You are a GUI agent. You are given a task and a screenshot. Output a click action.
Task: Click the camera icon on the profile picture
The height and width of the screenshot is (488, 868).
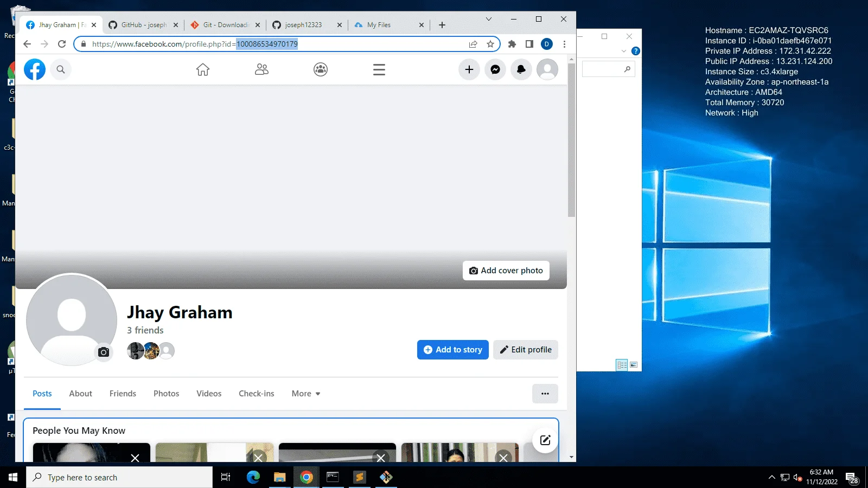pos(104,352)
